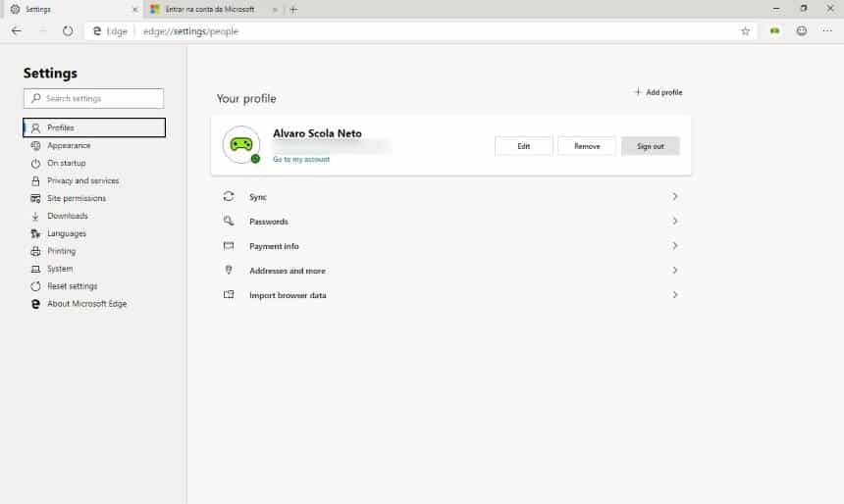Click the Payment info card icon
This screenshot has width=844, height=504.
(x=229, y=246)
